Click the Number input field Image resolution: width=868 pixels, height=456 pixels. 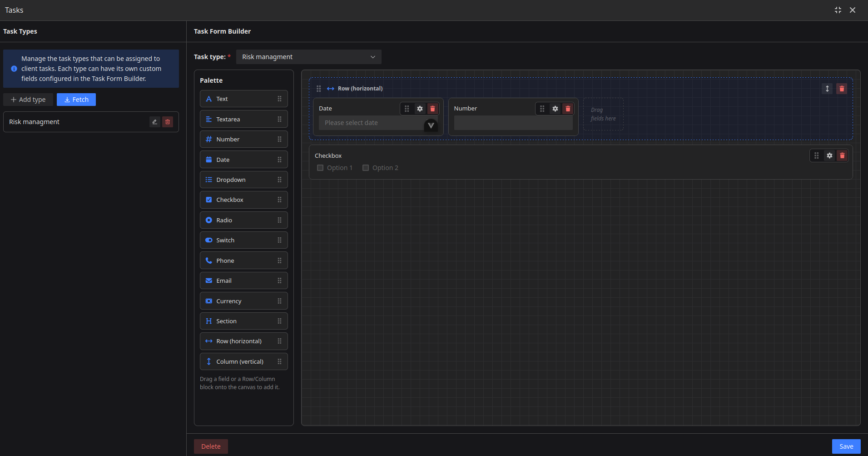(513, 123)
